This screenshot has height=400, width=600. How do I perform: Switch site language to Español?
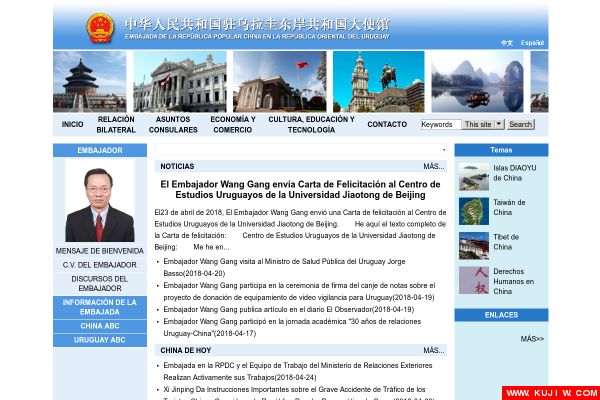point(532,43)
